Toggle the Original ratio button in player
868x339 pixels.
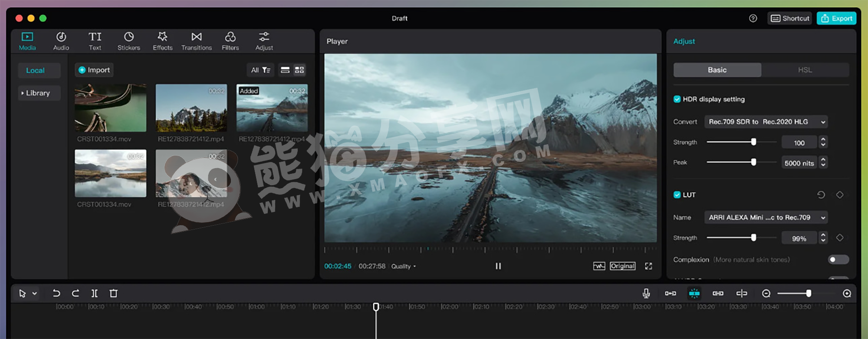point(622,266)
